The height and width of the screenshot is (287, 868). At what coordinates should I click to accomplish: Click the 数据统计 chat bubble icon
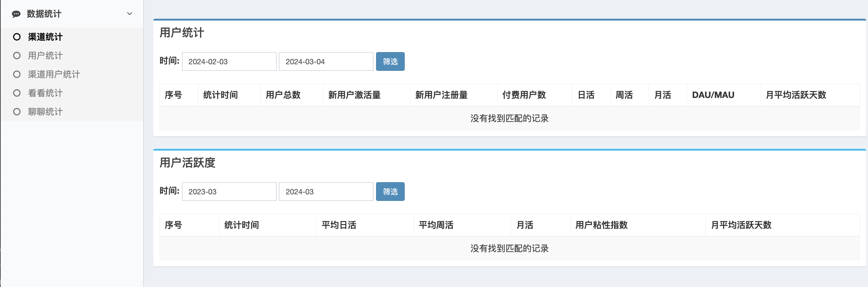[x=16, y=14]
